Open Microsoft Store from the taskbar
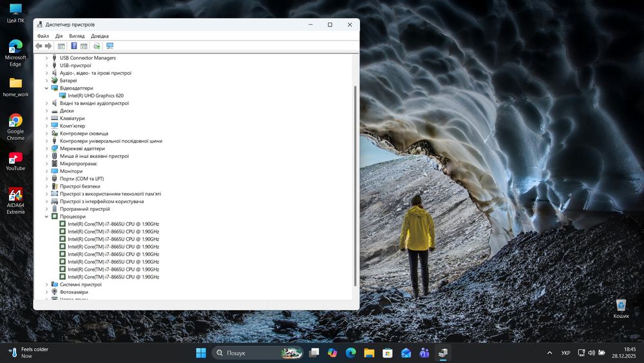The width and height of the screenshot is (644, 363). click(x=387, y=353)
